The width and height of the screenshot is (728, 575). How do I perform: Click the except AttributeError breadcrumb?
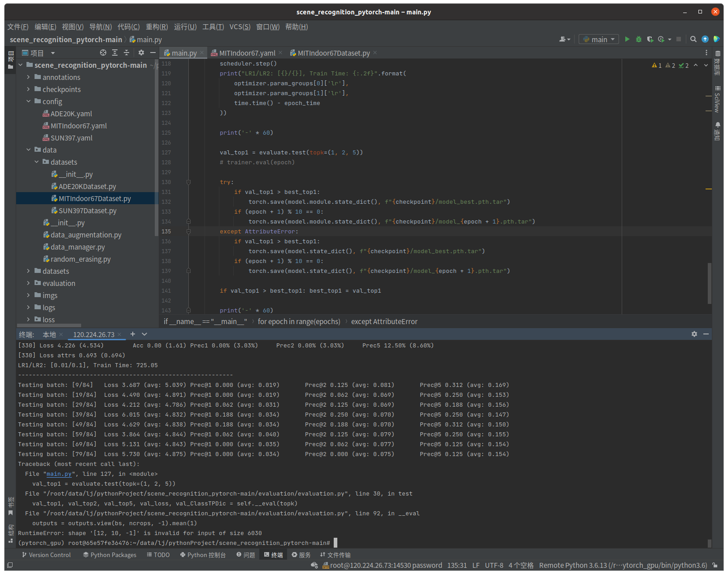tap(384, 321)
